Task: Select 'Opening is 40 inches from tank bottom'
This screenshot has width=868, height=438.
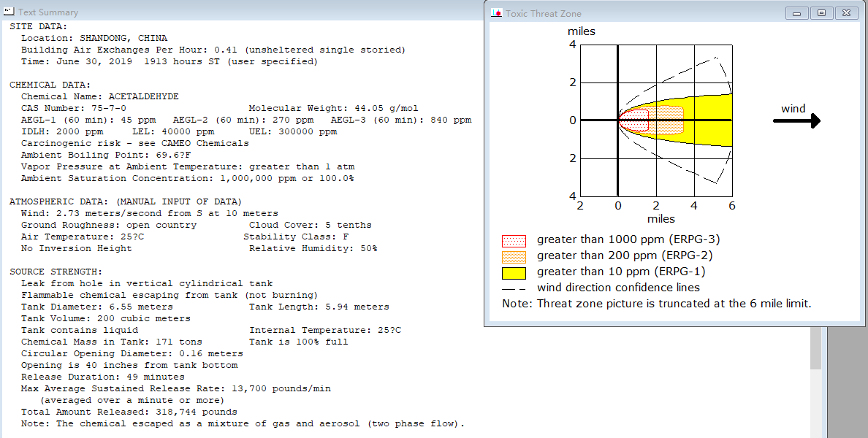Action: (x=129, y=365)
